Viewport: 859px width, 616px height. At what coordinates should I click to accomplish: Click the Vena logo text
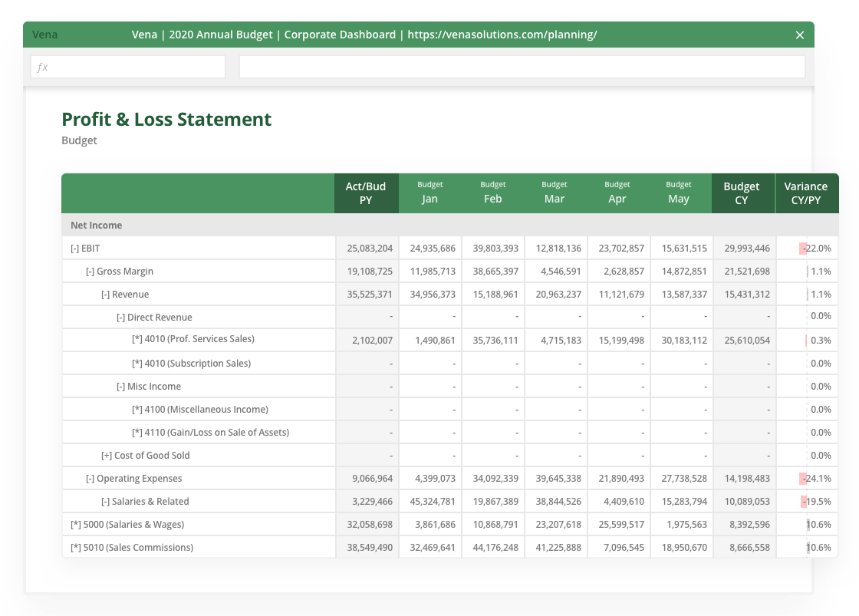click(x=44, y=35)
